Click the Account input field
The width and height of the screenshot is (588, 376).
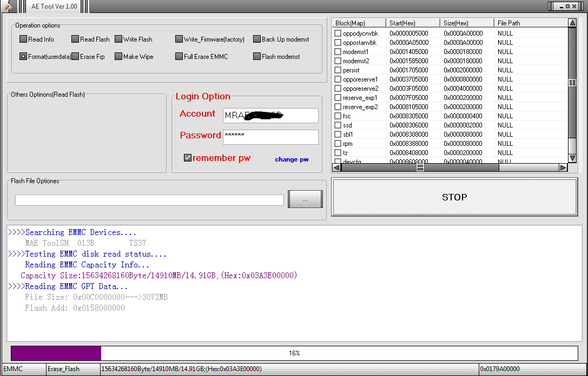[x=270, y=116]
